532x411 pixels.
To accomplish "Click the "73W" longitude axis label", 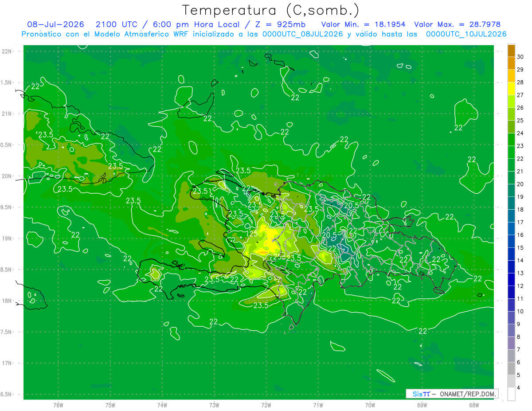I will (214, 405).
